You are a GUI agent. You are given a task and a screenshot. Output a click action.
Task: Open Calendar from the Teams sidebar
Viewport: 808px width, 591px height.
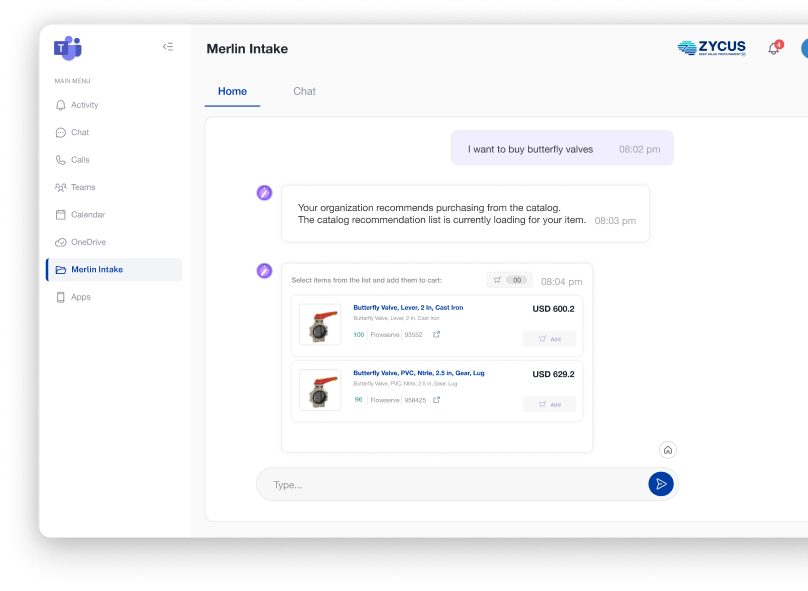[x=91, y=214]
